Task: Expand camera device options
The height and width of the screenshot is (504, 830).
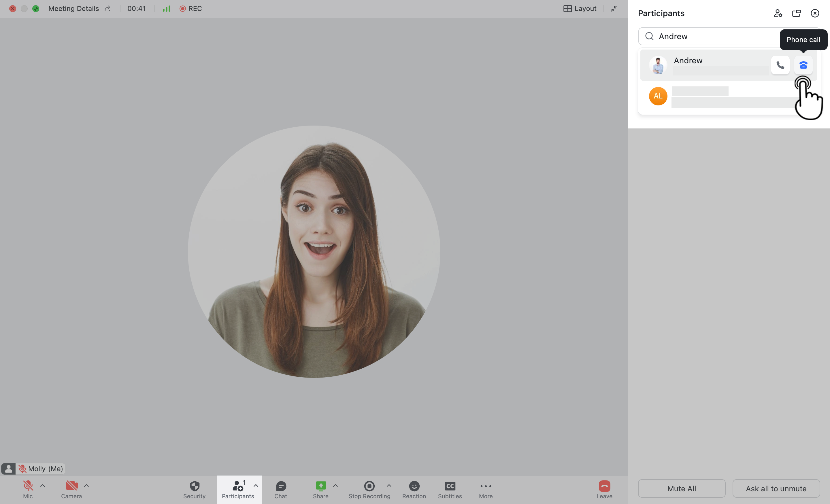Action: click(86, 485)
